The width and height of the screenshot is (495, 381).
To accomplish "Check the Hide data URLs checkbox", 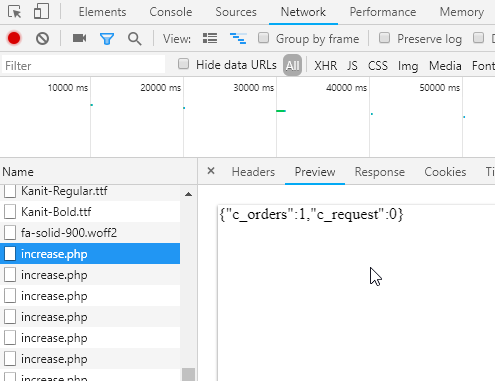I will [183, 64].
